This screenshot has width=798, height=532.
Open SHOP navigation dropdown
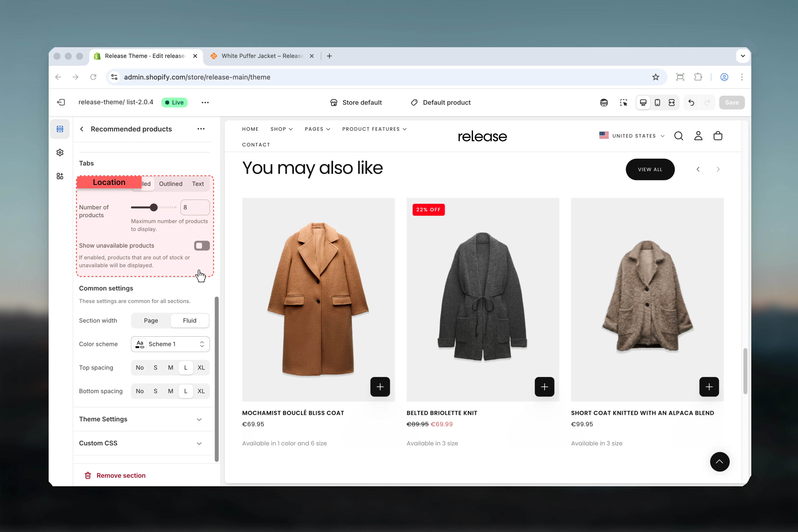pos(281,129)
